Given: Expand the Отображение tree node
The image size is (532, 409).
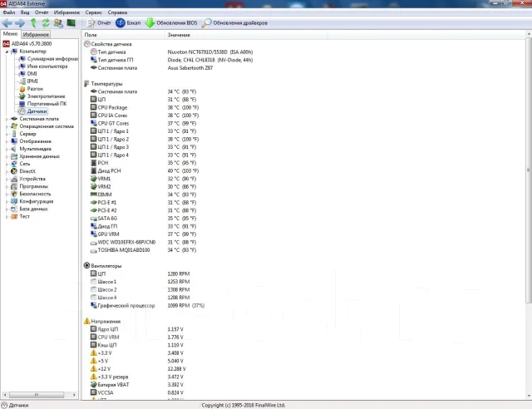Looking at the screenshot, I should [x=7, y=141].
